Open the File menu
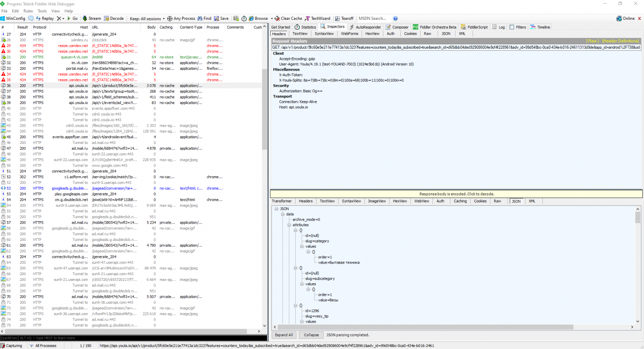Image resolution: width=644 pixels, height=349 pixels. 5,11
